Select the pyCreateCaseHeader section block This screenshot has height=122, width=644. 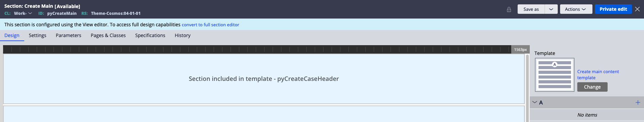point(264,79)
